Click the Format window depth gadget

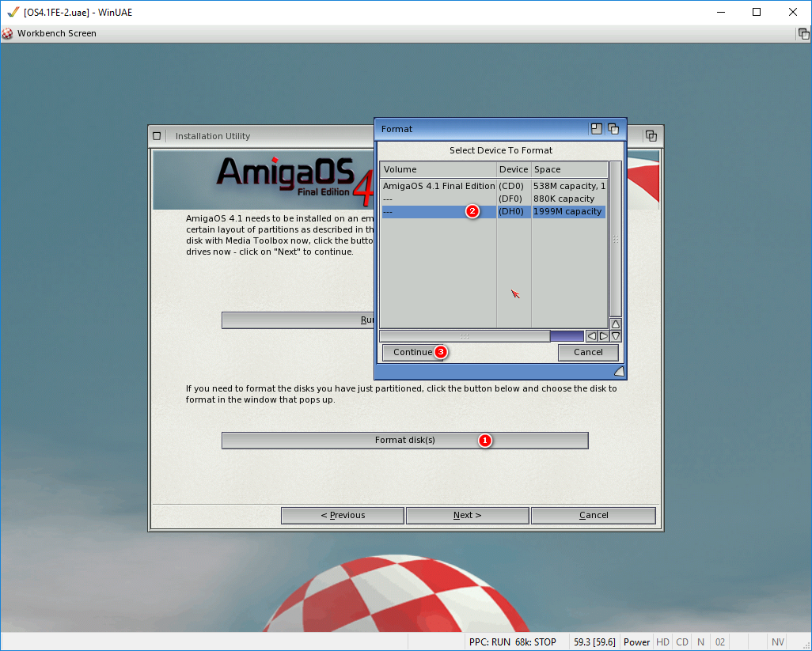coord(613,129)
